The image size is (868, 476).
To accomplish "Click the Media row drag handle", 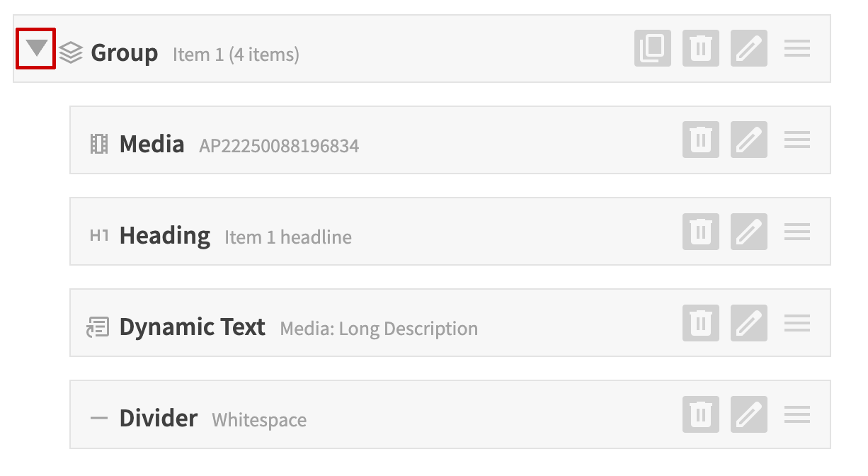I will point(797,140).
